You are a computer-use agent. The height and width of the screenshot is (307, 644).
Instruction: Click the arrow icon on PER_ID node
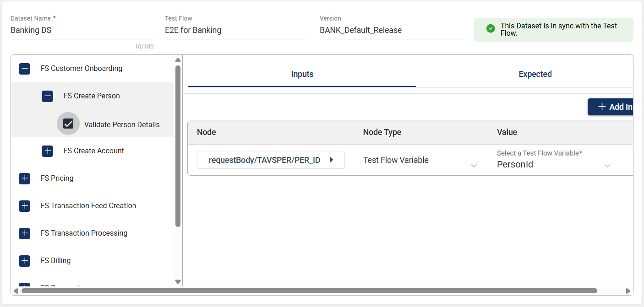tap(331, 160)
